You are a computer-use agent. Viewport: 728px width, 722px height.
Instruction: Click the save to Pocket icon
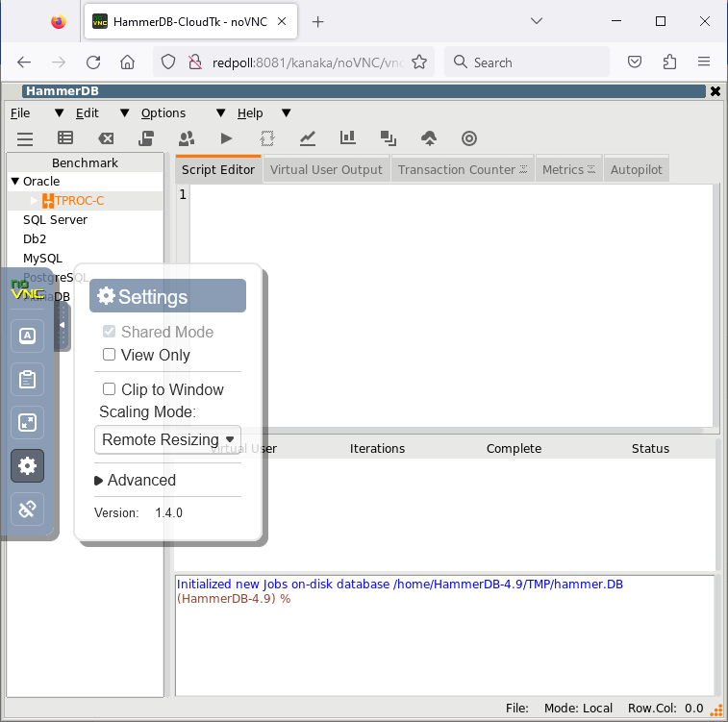pyautogui.click(x=634, y=62)
